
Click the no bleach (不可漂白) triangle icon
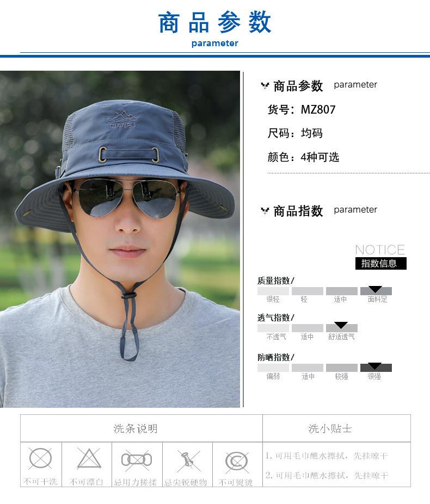coord(89,458)
